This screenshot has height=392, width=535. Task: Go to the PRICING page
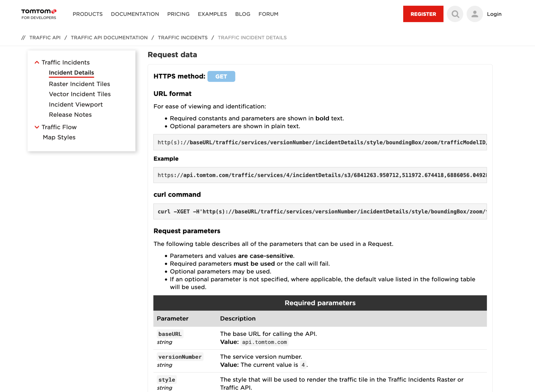click(x=178, y=14)
